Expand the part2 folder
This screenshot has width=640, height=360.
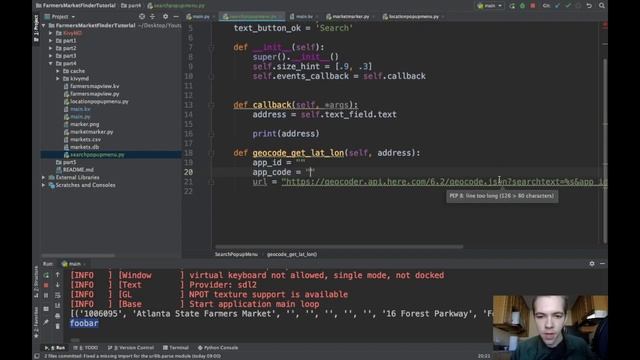[x=51, y=48]
